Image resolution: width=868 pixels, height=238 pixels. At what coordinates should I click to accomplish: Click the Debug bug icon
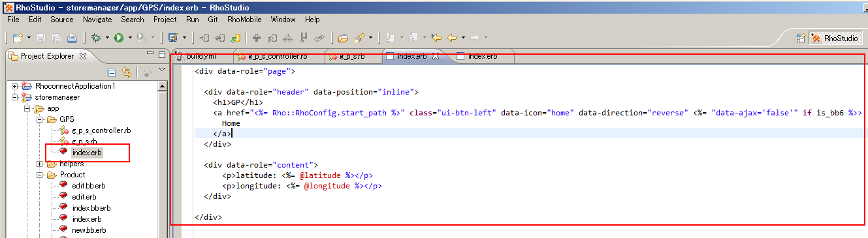click(x=96, y=38)
